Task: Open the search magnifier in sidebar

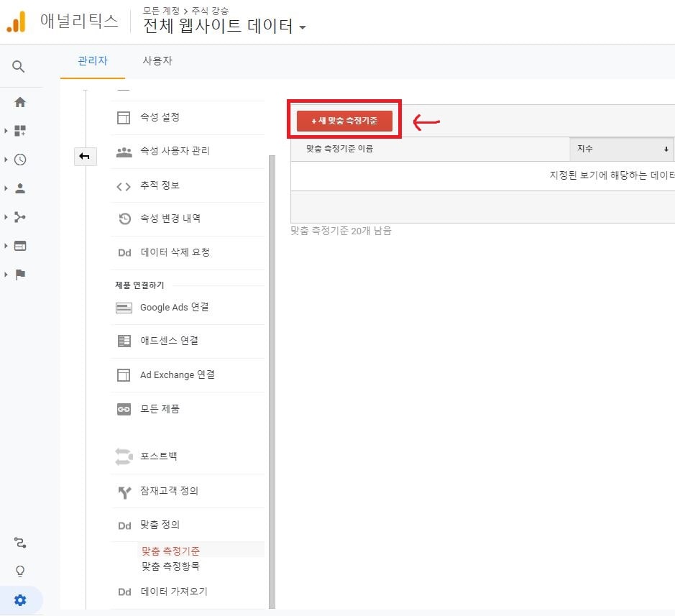Action: (18, 66)
